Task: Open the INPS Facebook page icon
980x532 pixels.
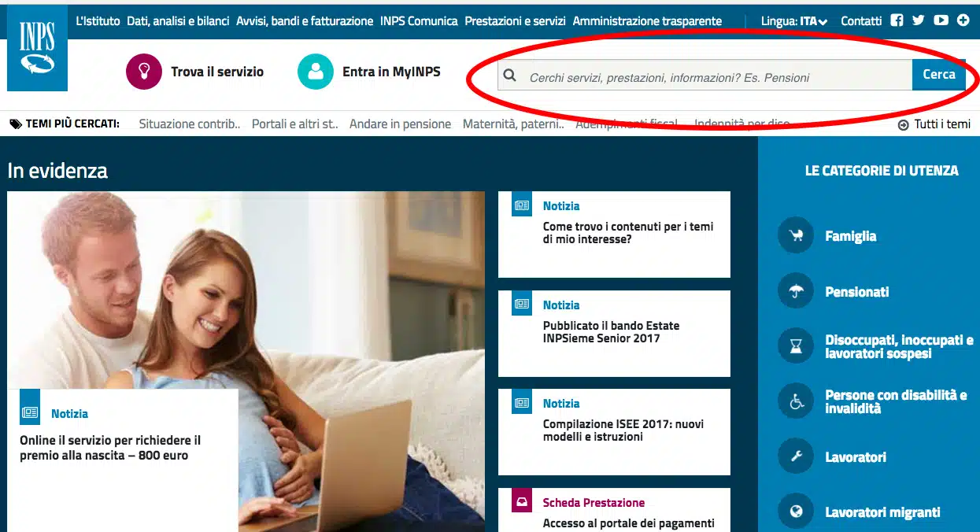Action: click(x=897, y=20)
